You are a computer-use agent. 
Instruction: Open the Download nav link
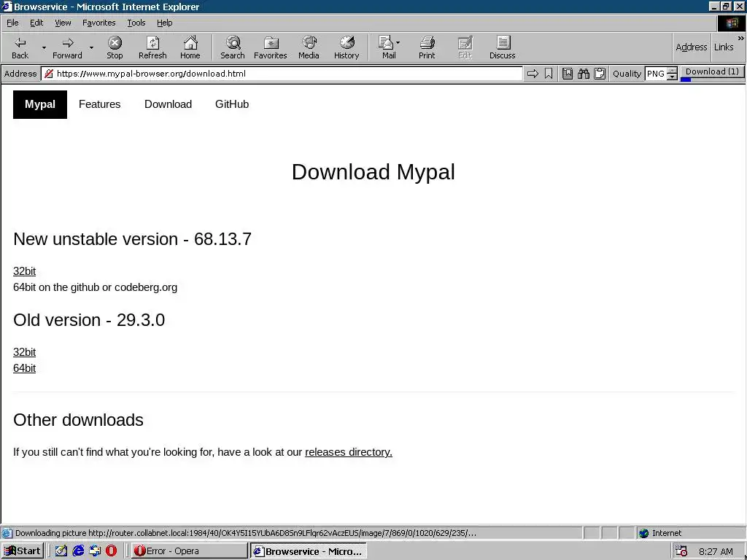(169, 104)
